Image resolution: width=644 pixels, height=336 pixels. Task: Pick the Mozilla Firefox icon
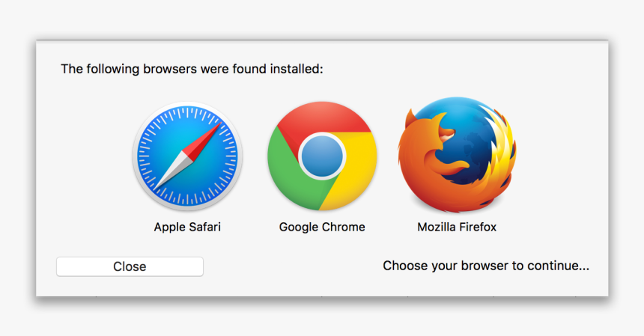(x=457, y=155)
